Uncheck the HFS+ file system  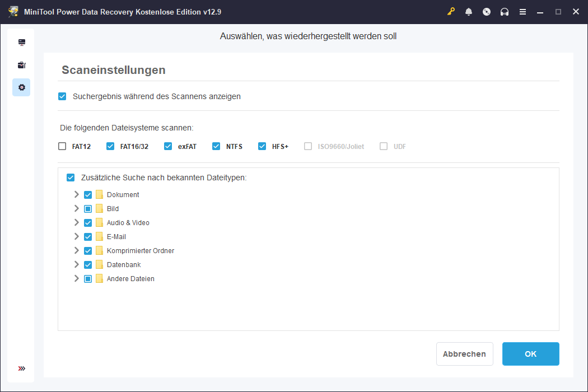click(x=262, y=146)
